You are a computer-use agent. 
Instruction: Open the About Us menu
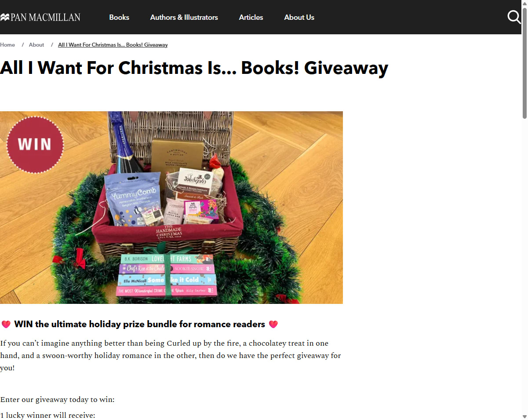[x=299, y=17]
